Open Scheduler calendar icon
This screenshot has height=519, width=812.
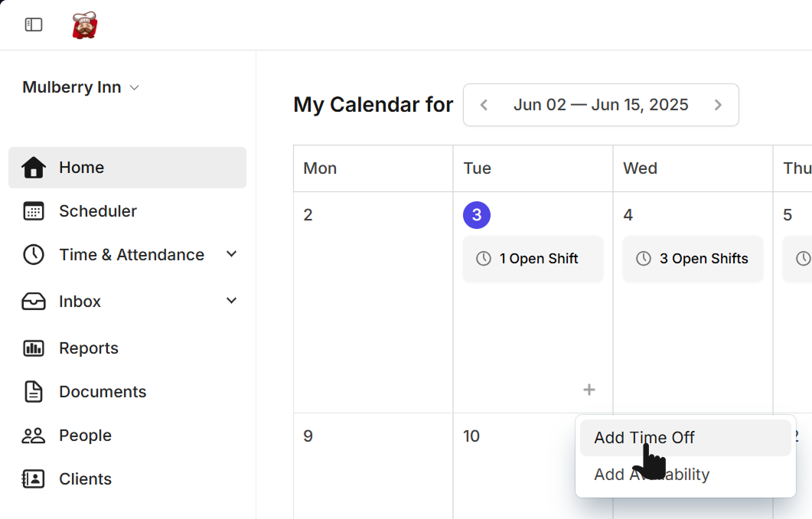34,211
